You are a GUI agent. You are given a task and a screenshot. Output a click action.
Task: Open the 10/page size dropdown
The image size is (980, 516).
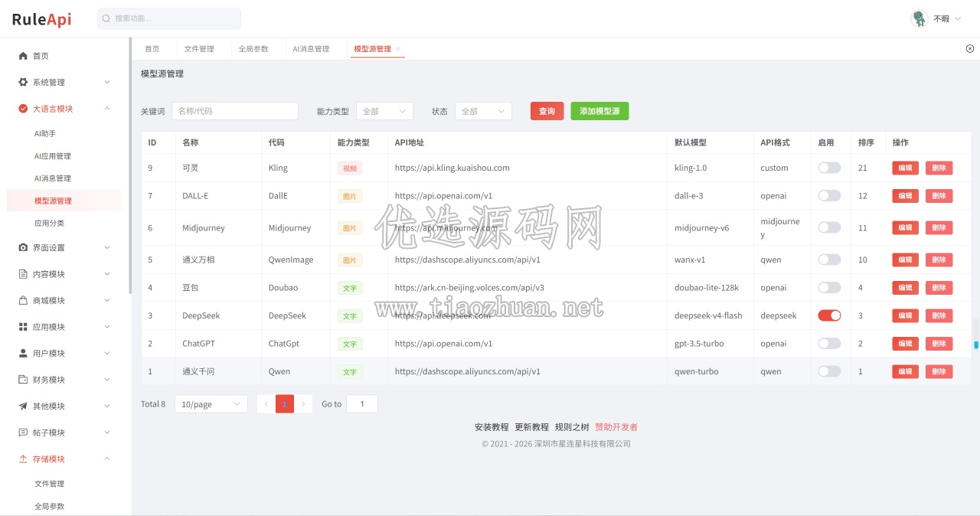(211, 403)
